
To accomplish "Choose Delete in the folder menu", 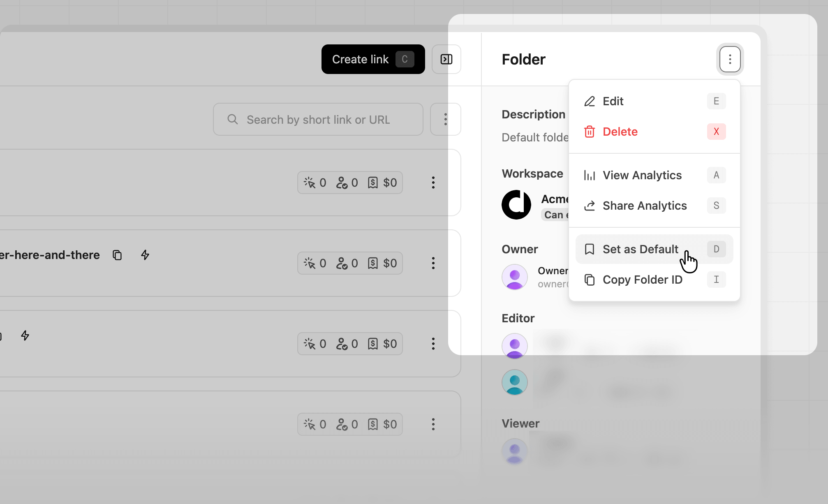I will (655, 132).
